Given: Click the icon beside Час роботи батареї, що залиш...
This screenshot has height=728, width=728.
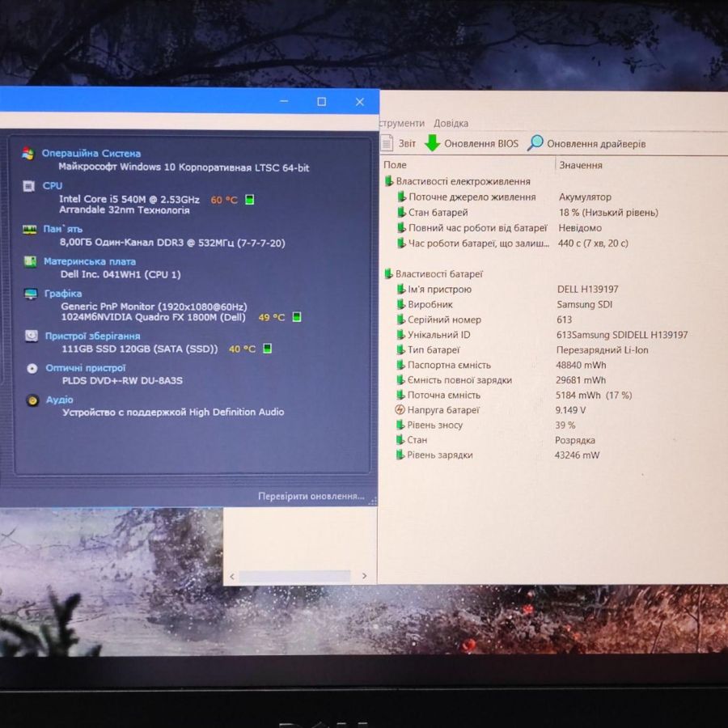Looking at the screenshot, I should point(401,243).
